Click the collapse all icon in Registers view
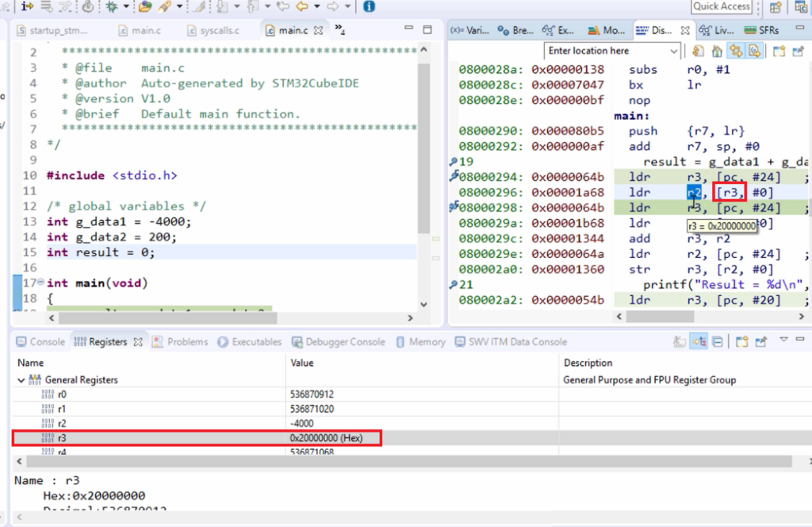The image size is (812, 527). click(718, 341)
